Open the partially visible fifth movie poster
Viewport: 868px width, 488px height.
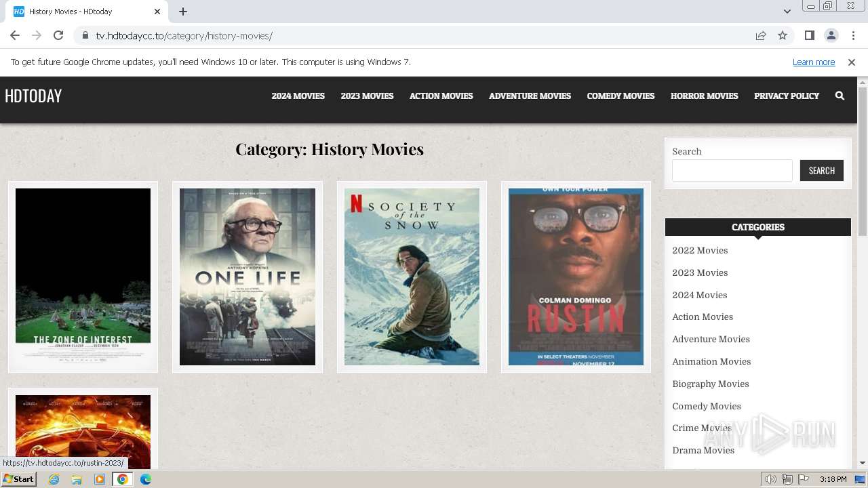(x=83, y=431)
